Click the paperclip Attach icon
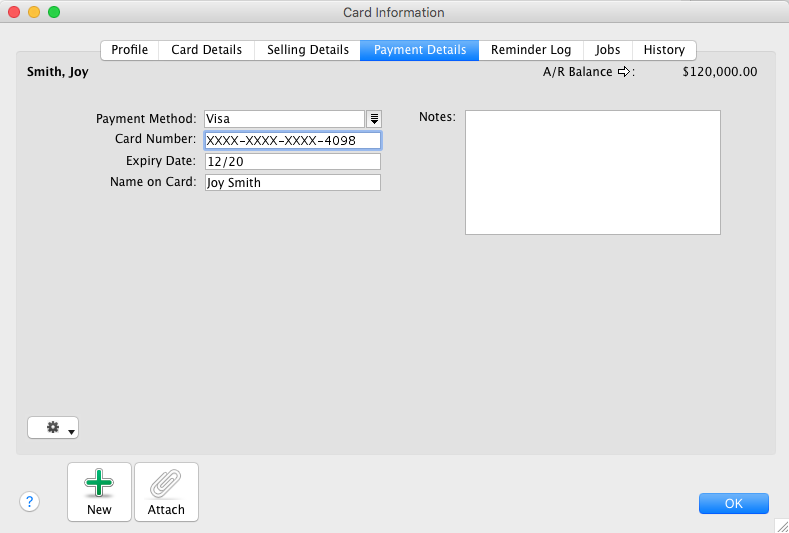The image size is (789, 533). (x=166, y=483)
